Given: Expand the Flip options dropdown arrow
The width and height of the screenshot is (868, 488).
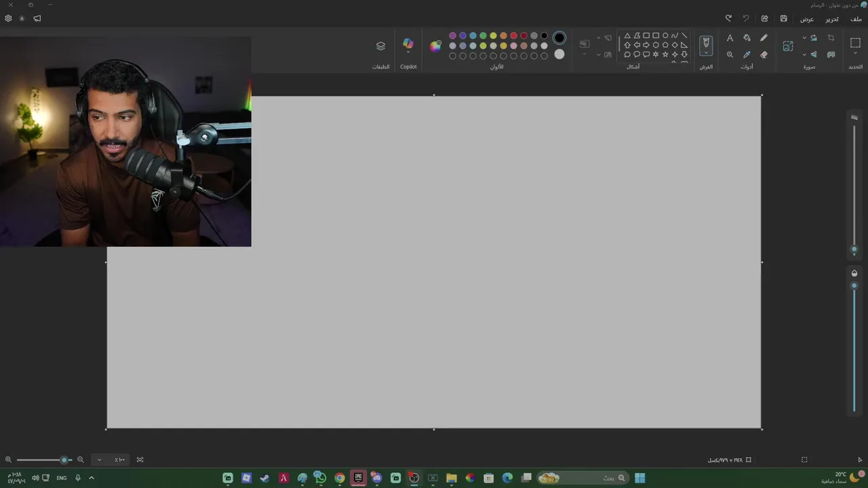Looking at the screenshot, I should coord(804,55).
